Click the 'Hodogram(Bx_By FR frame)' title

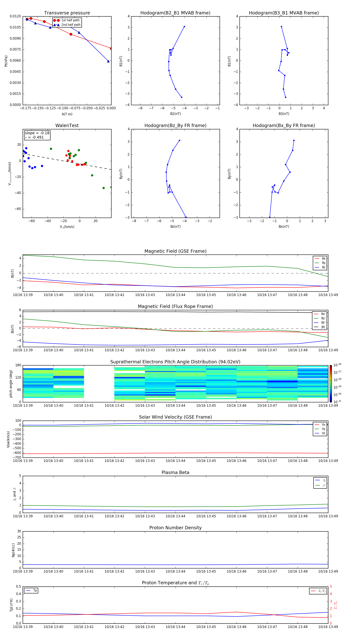[284, 125]
